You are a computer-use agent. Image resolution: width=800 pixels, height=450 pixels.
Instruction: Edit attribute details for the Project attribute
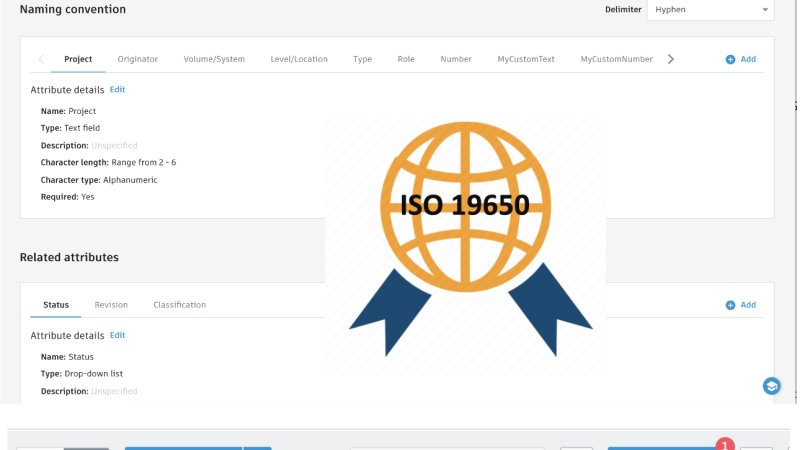coord(117,89)
